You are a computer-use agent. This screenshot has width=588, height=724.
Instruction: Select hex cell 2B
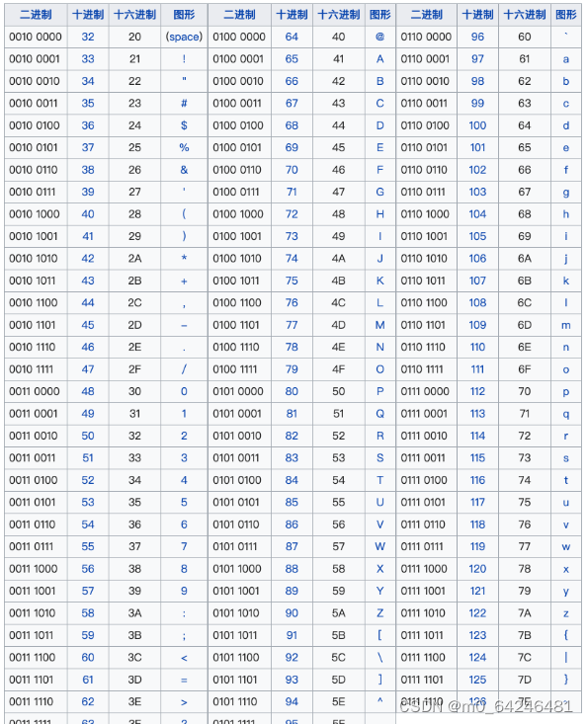[x=134, y=281]
